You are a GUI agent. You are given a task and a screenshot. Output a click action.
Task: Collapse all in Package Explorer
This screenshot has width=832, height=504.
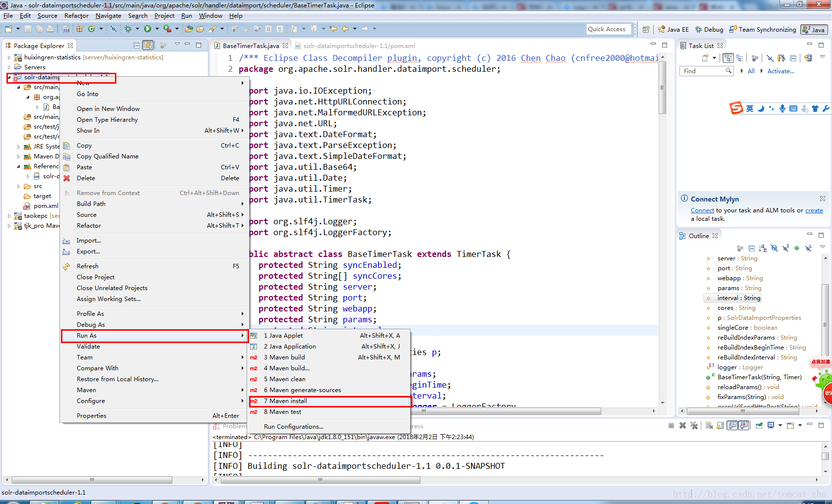[137, 46]
